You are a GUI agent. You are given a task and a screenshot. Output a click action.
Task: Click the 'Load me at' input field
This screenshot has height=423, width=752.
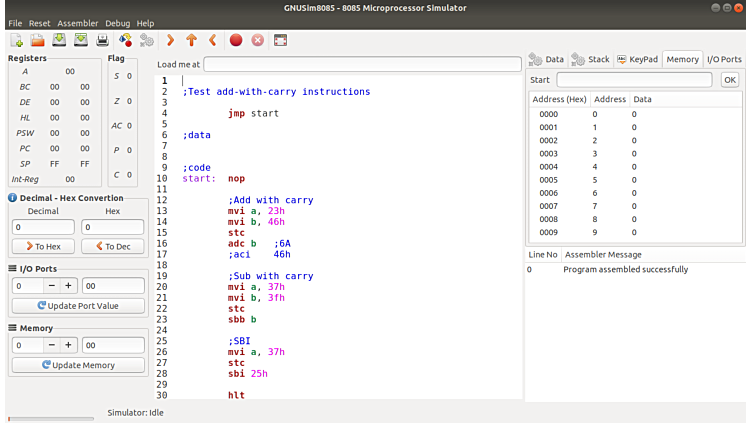(x=362, y=64)
